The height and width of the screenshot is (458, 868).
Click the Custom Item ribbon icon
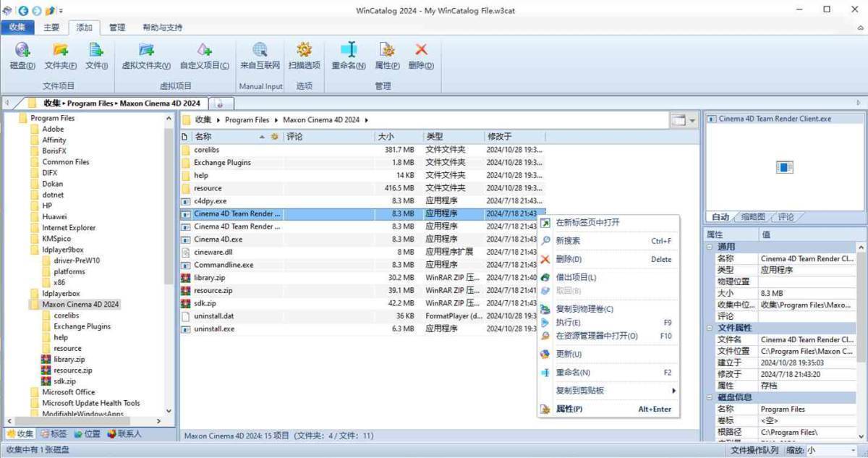click(204, 50)
